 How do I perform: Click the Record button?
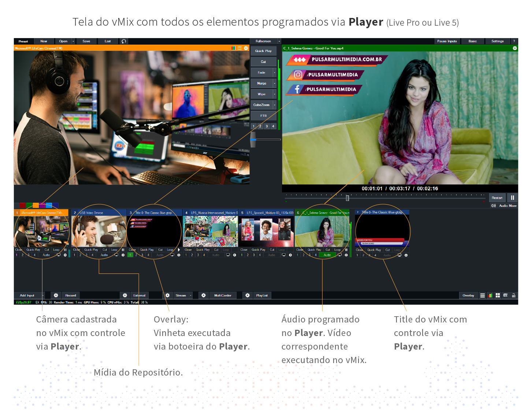pos(71,295)
